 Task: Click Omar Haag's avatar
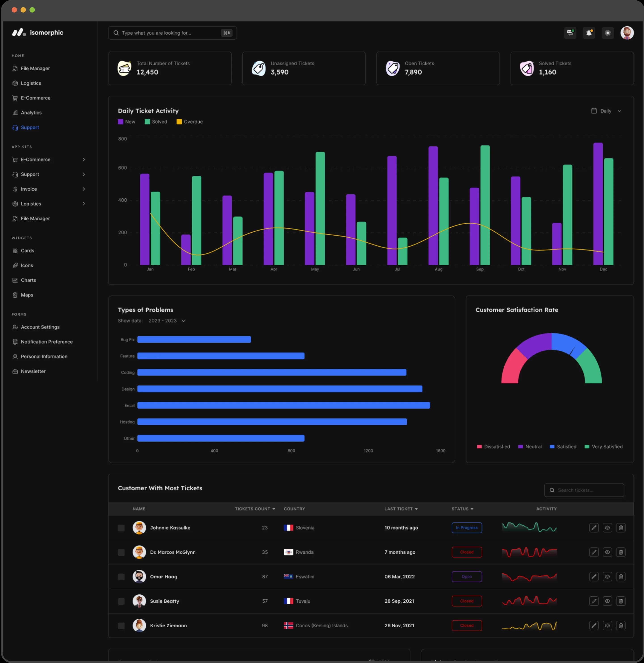coord(139,576)
